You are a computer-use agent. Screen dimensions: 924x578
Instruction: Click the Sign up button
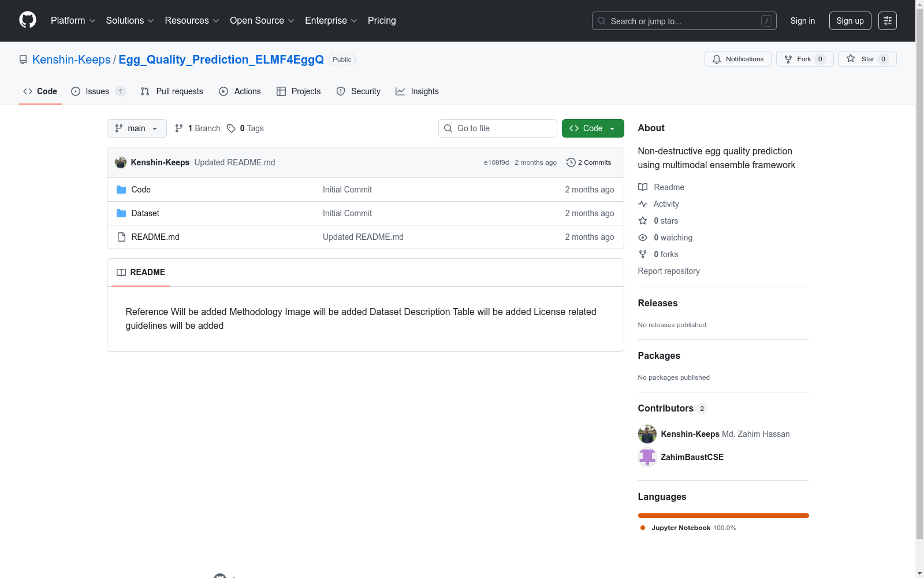click(850, 21)
